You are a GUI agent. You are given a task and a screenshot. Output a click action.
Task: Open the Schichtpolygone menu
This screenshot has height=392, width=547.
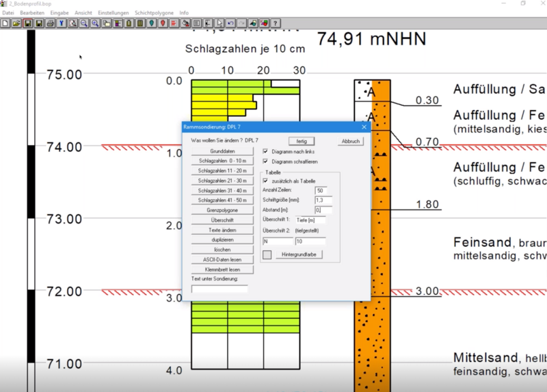coord(153,13)
